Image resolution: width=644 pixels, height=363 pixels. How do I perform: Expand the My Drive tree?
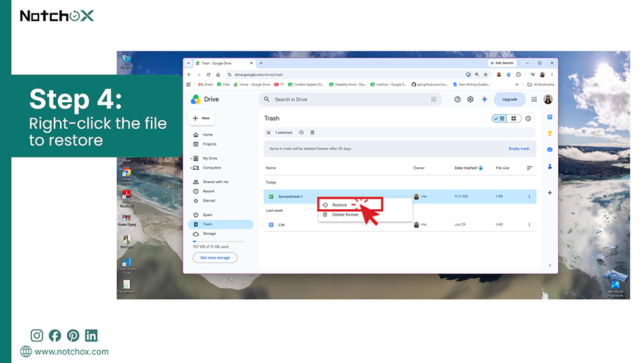191,158
